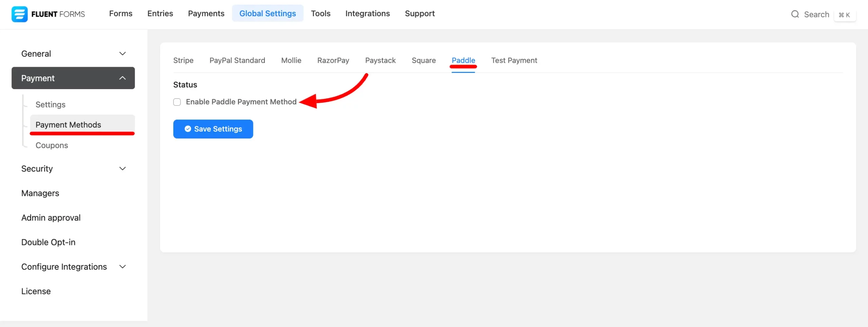
Task: Select Coupons under Payment
Action: (52, 145)
